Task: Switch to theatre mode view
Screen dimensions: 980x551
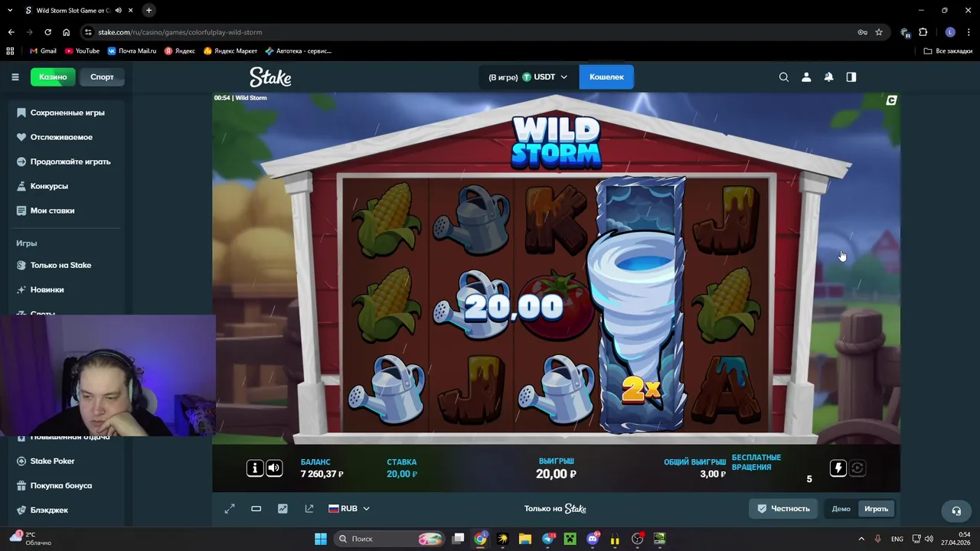Action: pyautogui.click(x=256, y=509)
